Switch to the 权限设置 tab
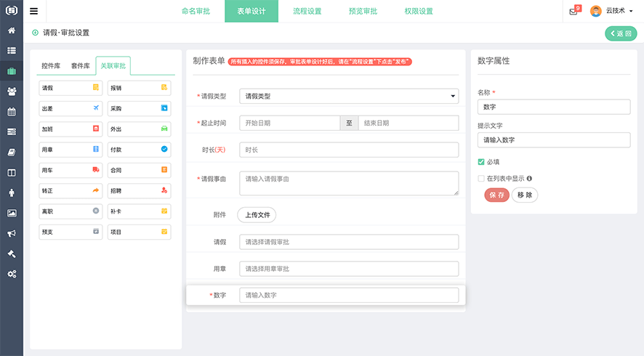Screen dimensions: 644x356 (x=419, y=11)
